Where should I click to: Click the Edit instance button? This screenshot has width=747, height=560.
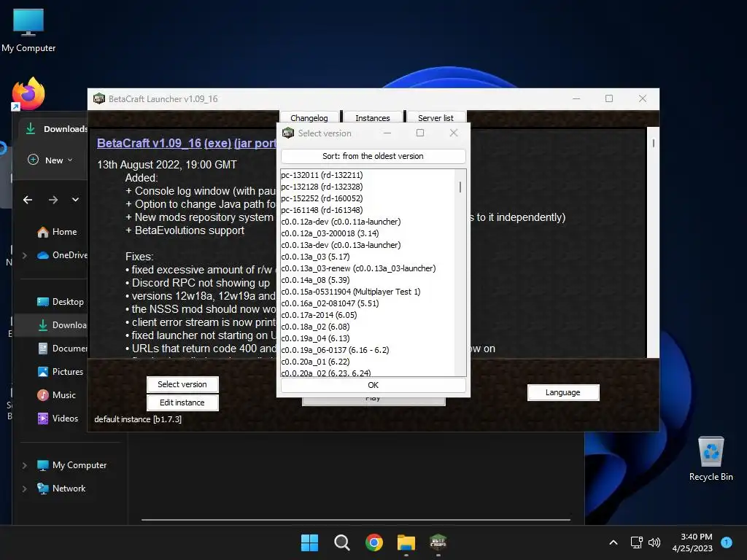[182, 402]
